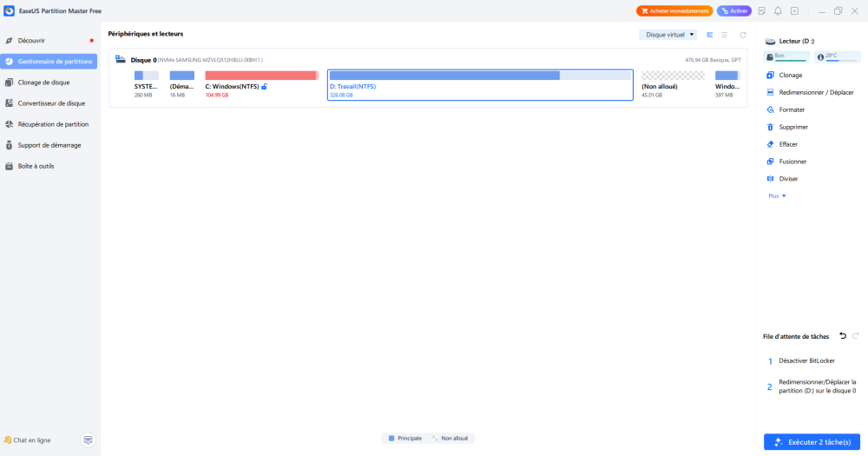This screenshot has width=868, height=456.
Task: Go to Récupération de partition
Action: pyautogui.click(x=53, y=124)
